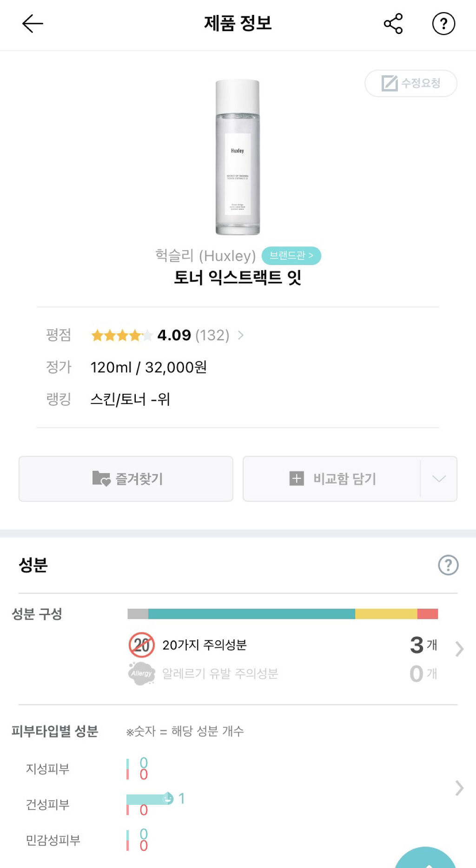
Task: Open the 성분 section help icon
Action: (x=448, y=565)
